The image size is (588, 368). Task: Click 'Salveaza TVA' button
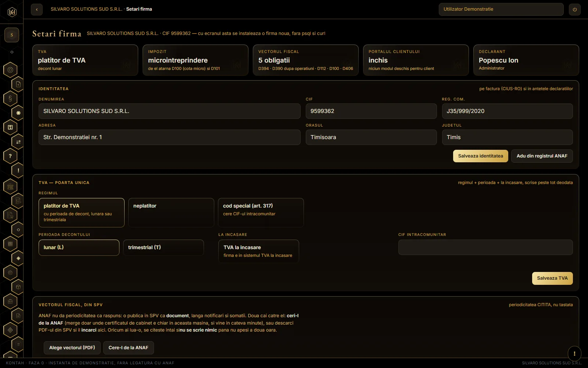(552, 278)
